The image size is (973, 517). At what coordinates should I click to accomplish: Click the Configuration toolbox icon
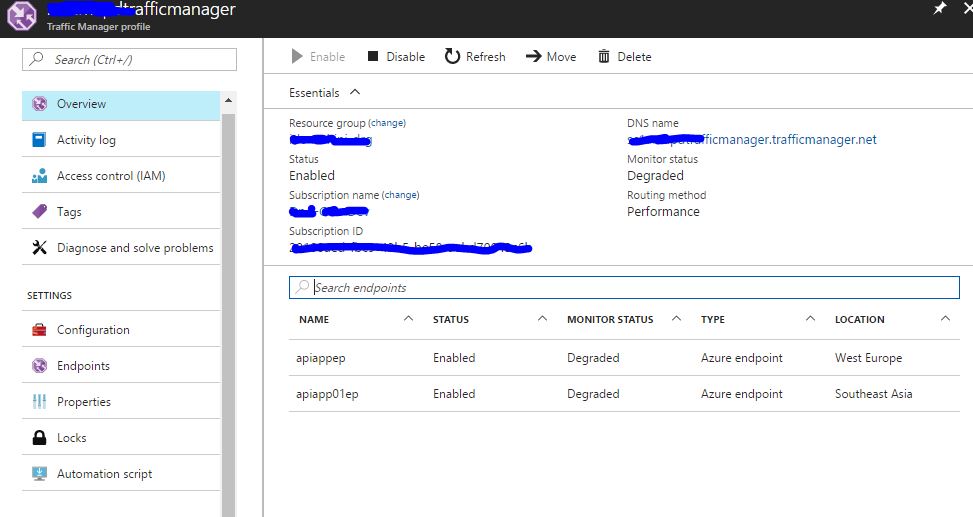(39, 330)
